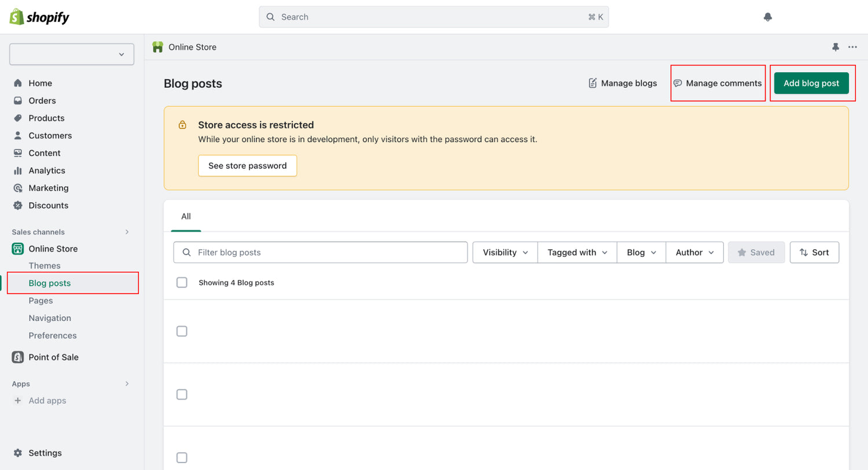Click the pin icon in Online Store header
The width and height of the screenshot is (868, 470).
click(836, 47)
